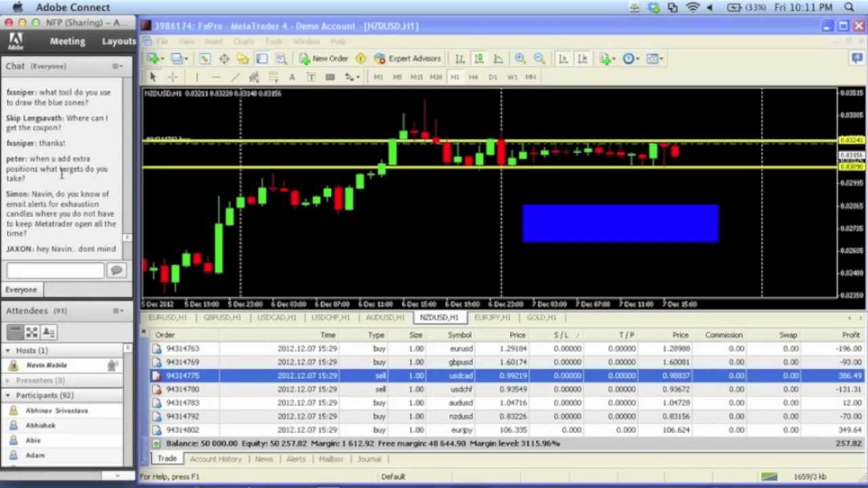Select the Horizontal Line drawing tool
Viewport: 868px width, 488px height.
click(x=216, y=77)
